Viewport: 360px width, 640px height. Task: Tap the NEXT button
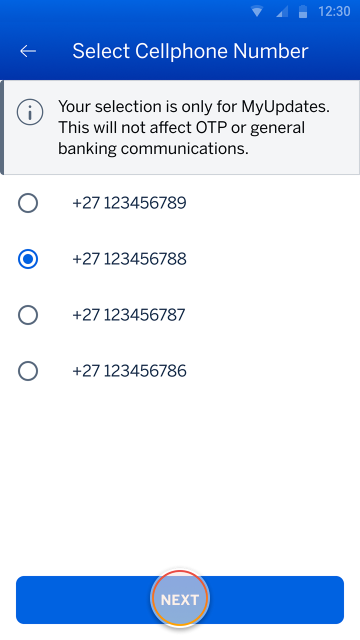180,600
